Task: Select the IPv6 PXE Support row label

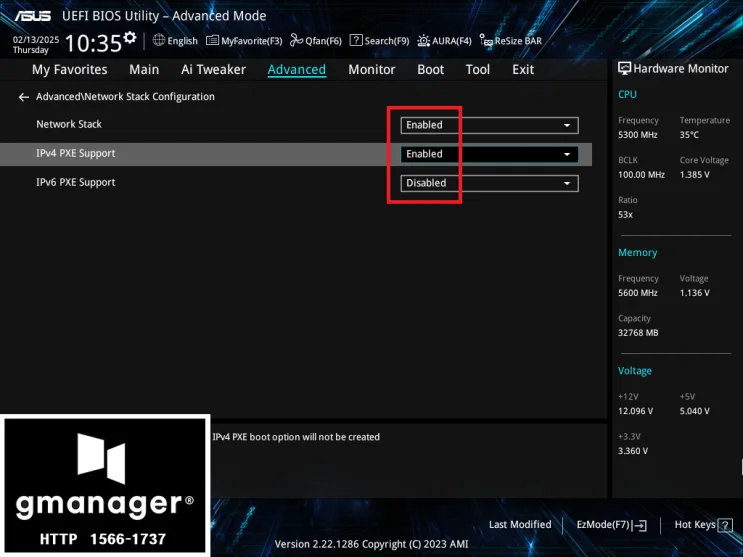Action: (x=76, y=183)
